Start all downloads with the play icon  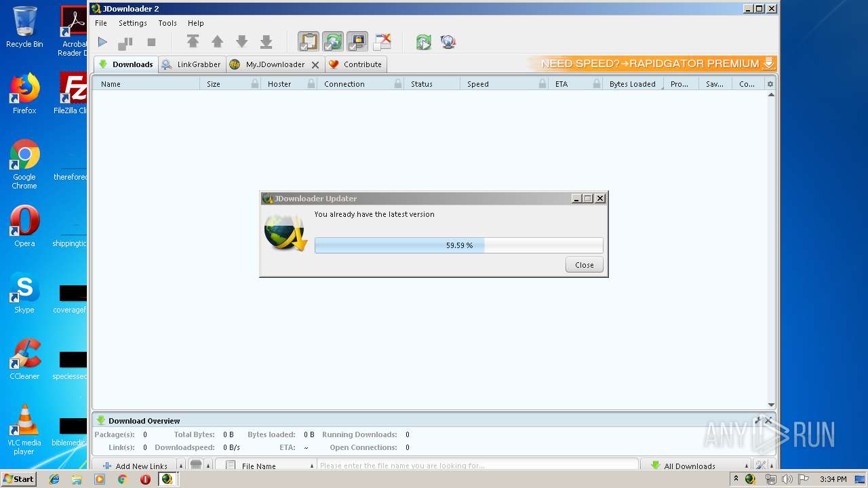(x=102, y=42)
